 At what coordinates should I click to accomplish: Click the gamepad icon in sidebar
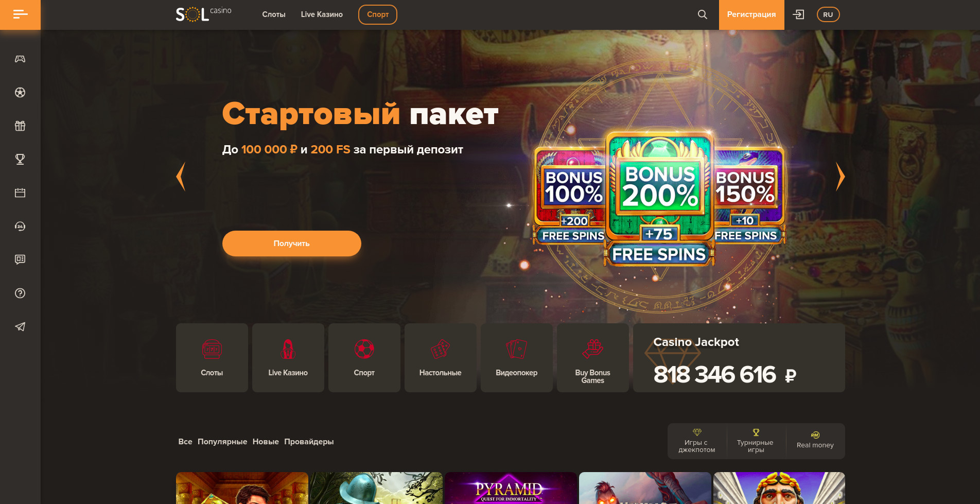tap(20, 59)
